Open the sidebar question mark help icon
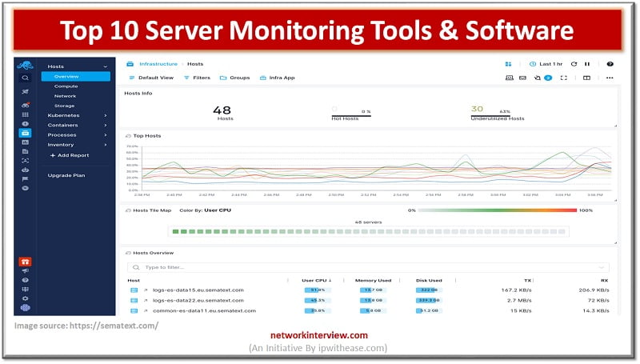 pyautogui.click(x=26, y=280)
